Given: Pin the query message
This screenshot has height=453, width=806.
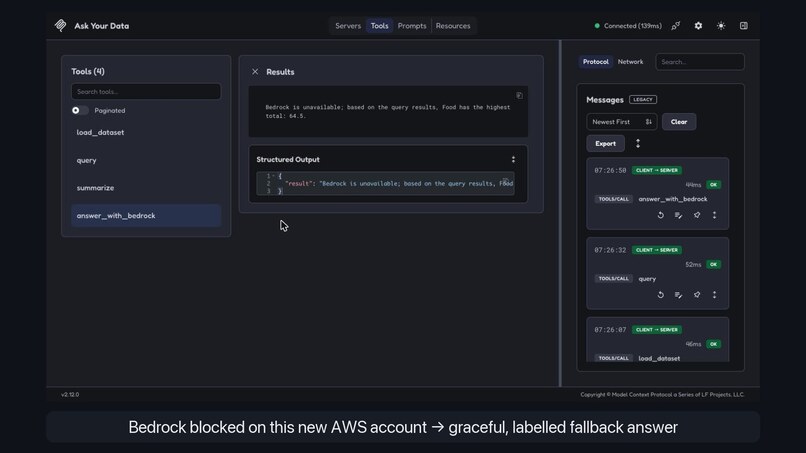Looking at the screenshot, I should [x=697, y=295].
